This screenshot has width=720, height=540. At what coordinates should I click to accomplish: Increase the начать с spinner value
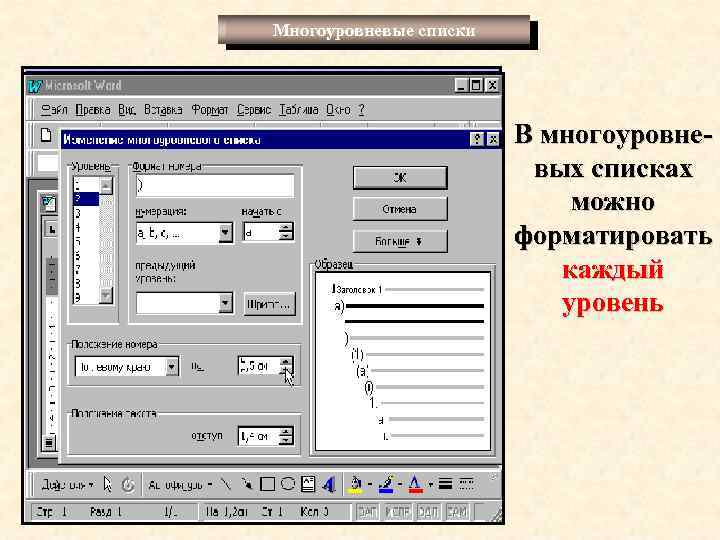pos(286,228)
